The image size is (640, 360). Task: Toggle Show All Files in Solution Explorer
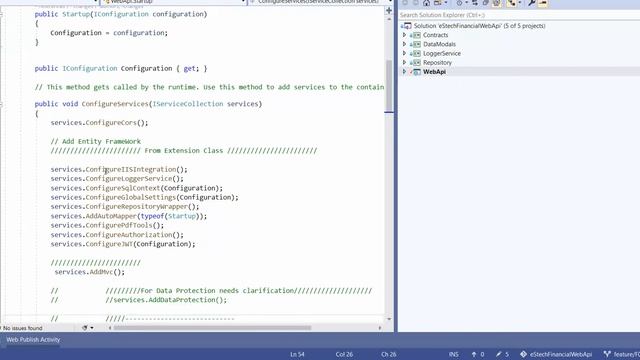(x=496, y=3)
